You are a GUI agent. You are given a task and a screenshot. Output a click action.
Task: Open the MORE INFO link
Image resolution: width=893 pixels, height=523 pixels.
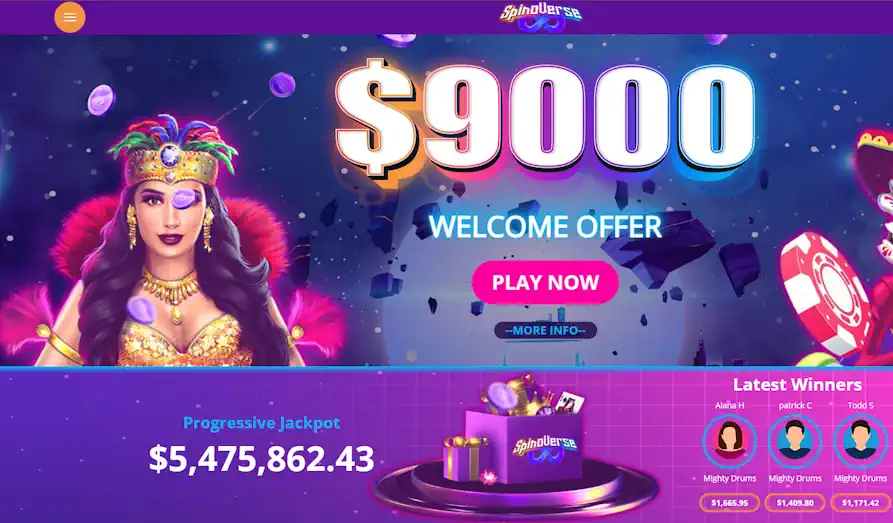coord(545,330)
